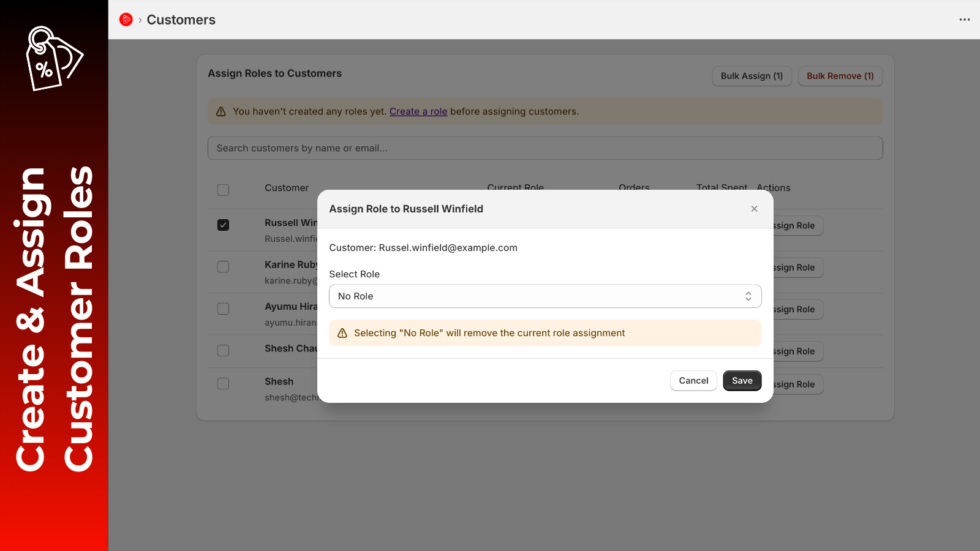This screenshot has width=980, height=551.
Task: Click Save in the dialog
Action: coord(742,381)
